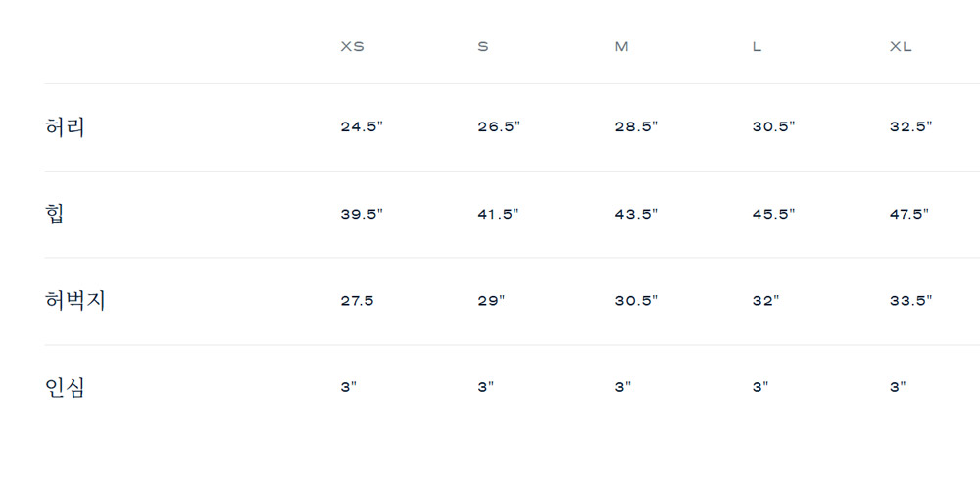Click the XS size column header
This screenshot has width=980, height=490.
click(x=352, y=47)
